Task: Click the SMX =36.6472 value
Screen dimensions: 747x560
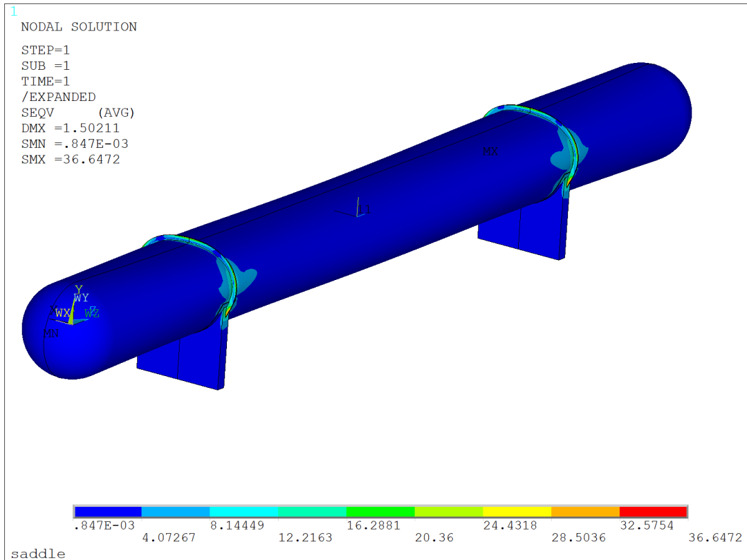Action: tap(70, 160)
